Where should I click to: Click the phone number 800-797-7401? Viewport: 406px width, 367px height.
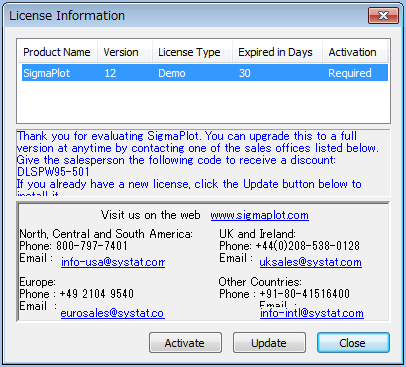tap(92, 246)
